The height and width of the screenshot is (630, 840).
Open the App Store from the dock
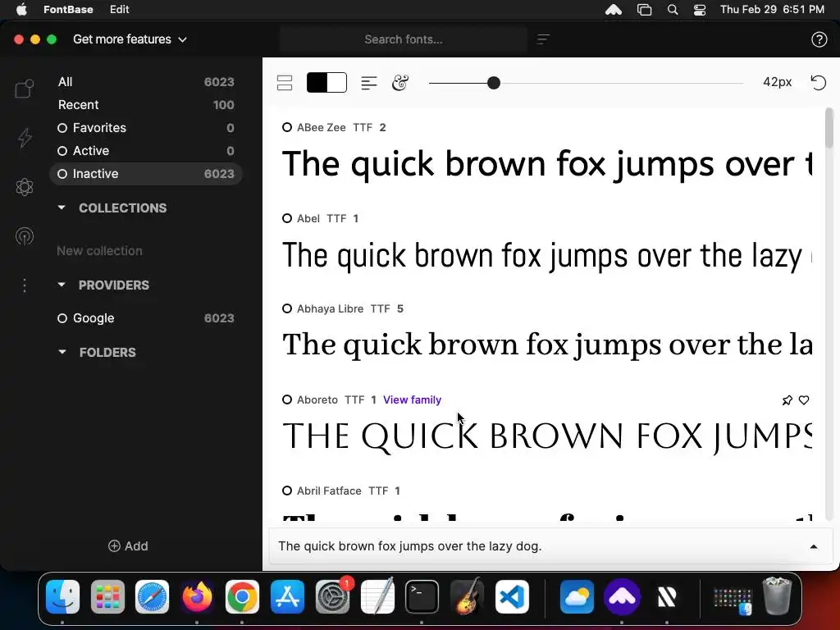click(287, 597)
